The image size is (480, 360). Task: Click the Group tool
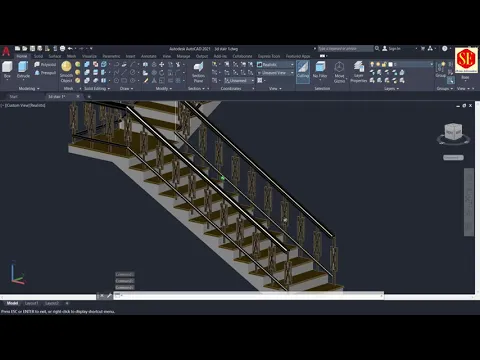pos(441,69)
